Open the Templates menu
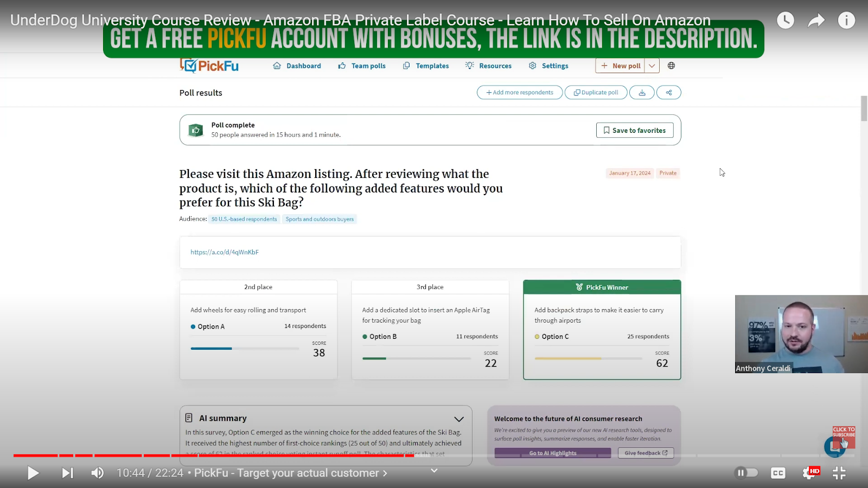 point(426,66)
